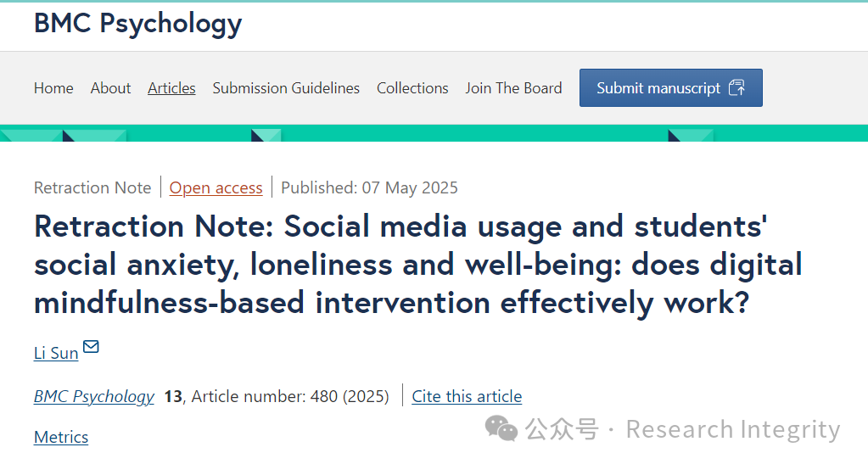Click the volume number 13
This screenshot has width=868, height=464.
coord(173,396)
